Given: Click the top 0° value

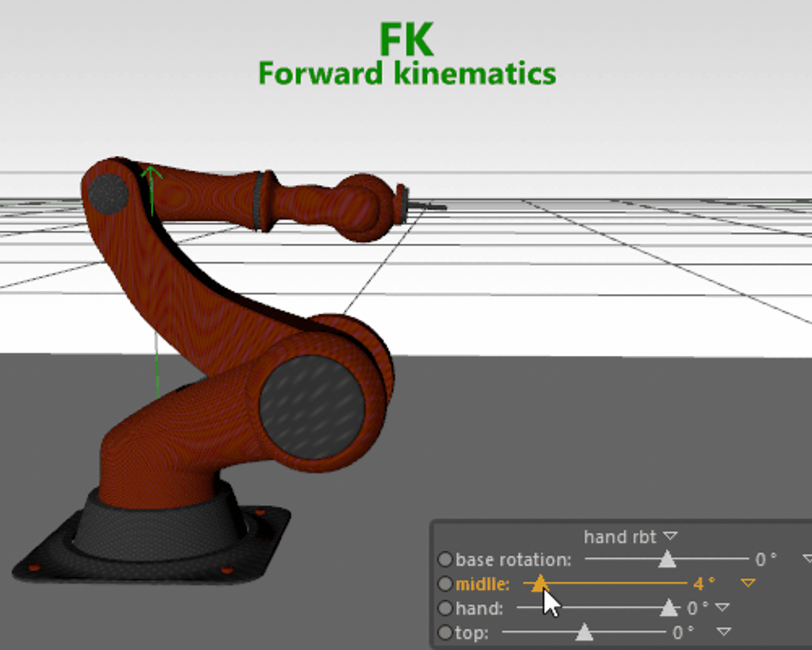Looking at the screenshot, I should (x=683, y=633).
